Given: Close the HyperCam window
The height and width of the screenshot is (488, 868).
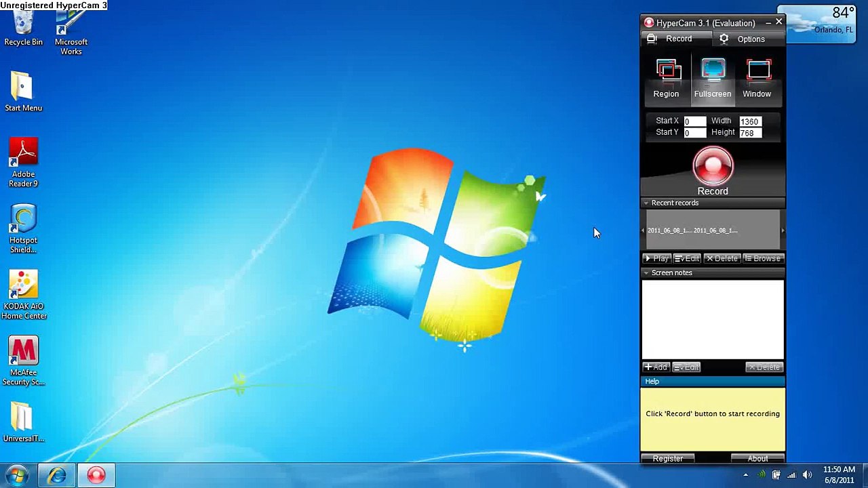Looking at the screenshot, I should (779, 22).
